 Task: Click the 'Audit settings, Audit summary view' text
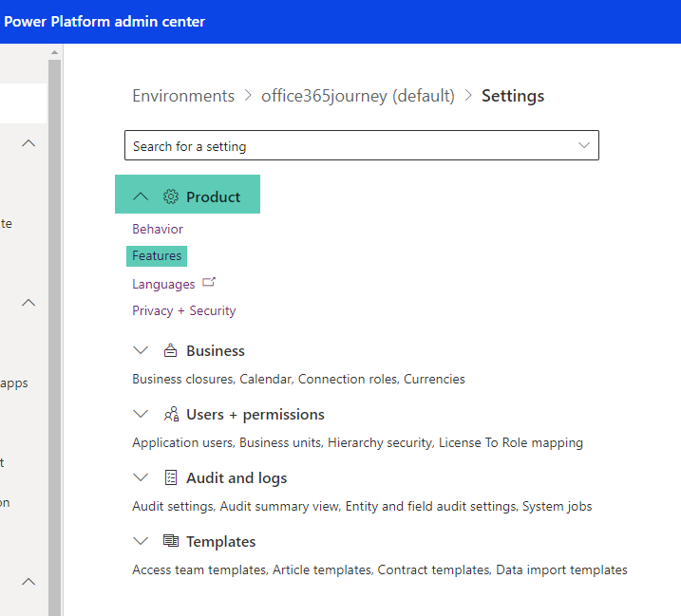coord(362,506)
